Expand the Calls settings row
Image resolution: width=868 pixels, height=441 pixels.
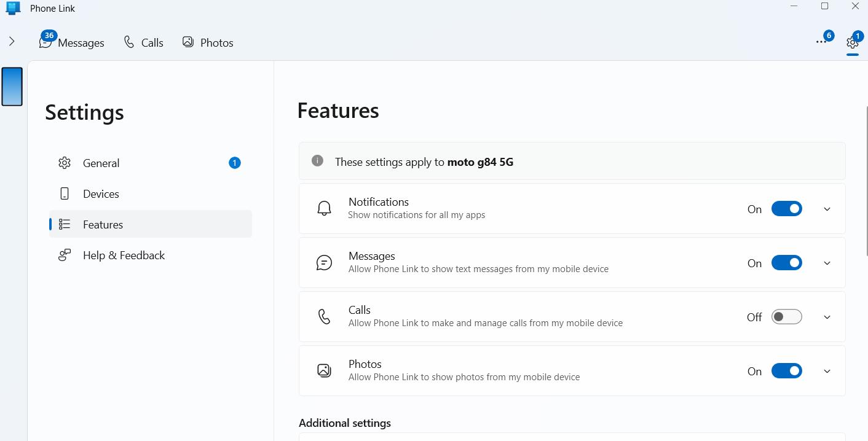point(827,317)
